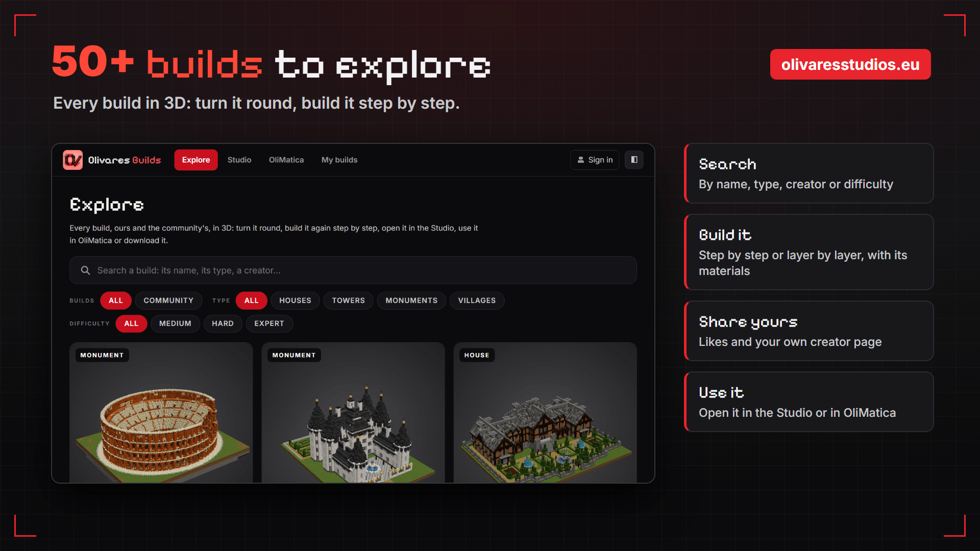Screen dimensions: 980x551
Task: Click the Olivares Builds logo icon
Action: (x=72, y=160)
